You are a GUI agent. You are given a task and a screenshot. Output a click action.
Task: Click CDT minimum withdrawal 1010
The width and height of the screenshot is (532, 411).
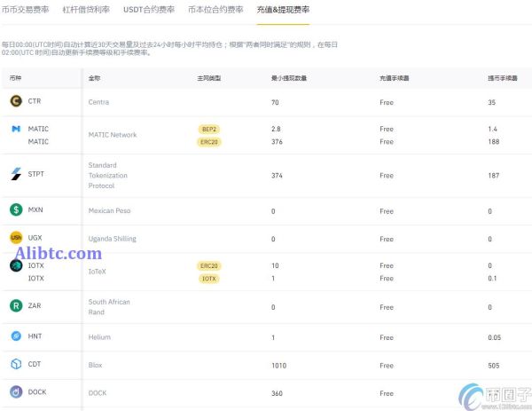[279, 366]
